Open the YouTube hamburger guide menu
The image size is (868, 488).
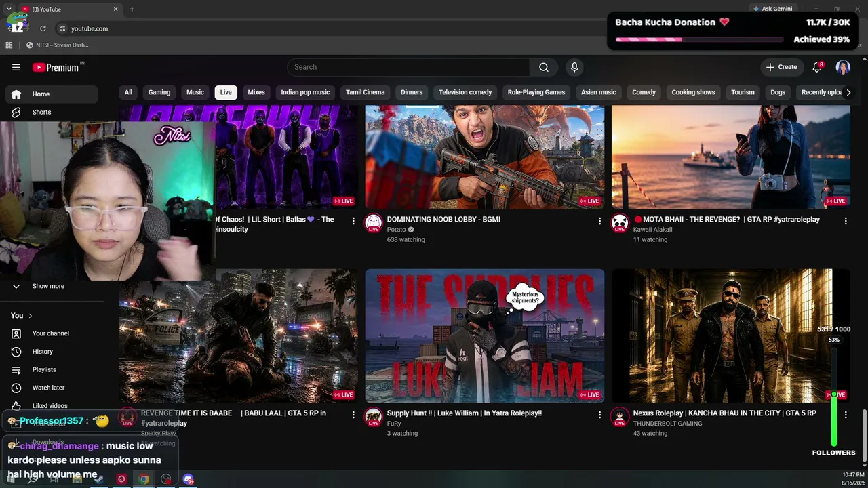pyautogui.click(x=16, y=67)
